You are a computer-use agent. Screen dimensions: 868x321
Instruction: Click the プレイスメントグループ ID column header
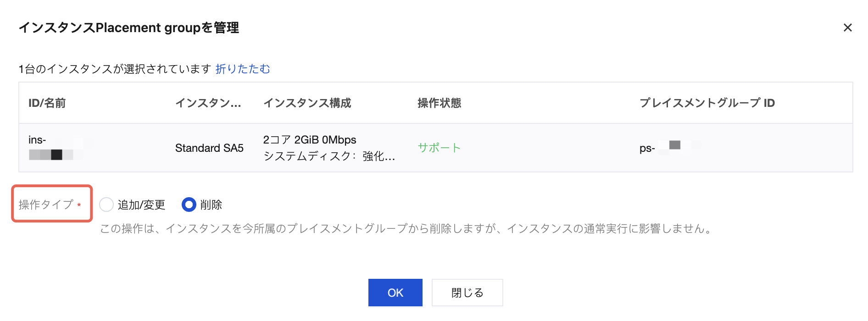[x=707, y=103]
